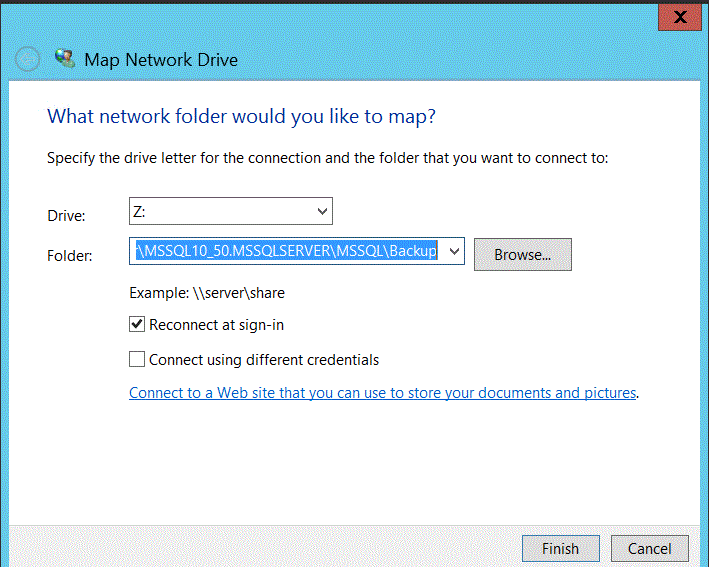
Task: Enable Connect using different credentials
Action: pyautogui.click(x=137, y=359)
